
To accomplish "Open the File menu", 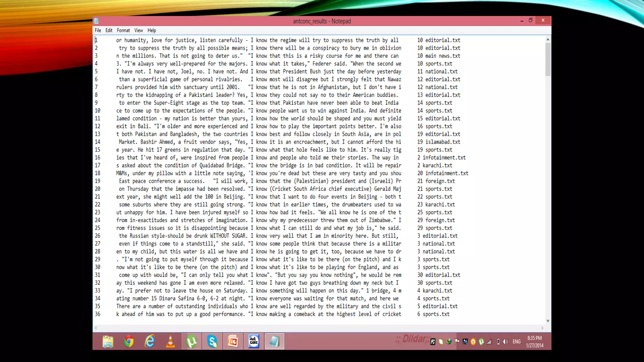I will [98, 30].
